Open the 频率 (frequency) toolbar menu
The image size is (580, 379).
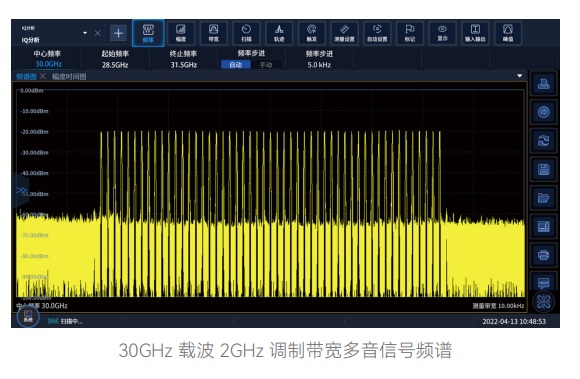(x=148, y=33)
